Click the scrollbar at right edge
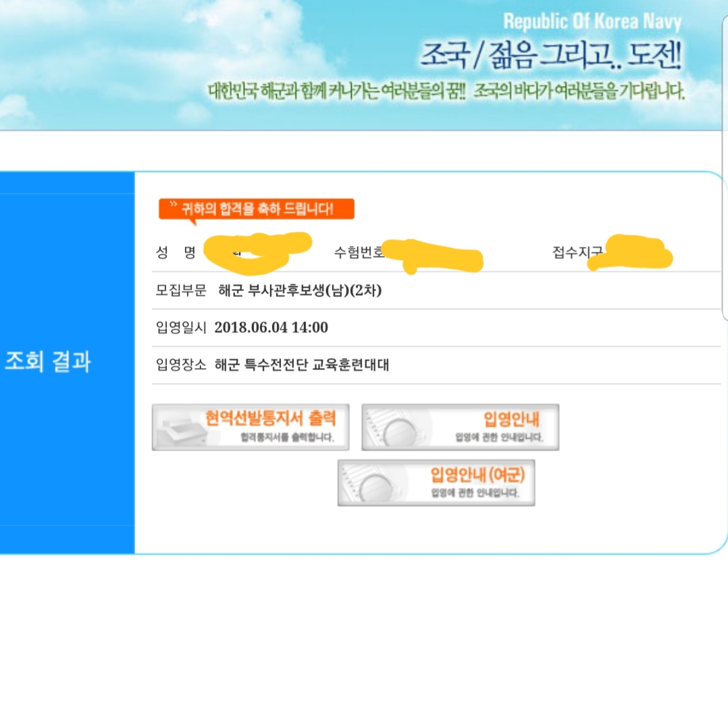The width and height of the screenshot is (728, 728). click(x=725, y=167)
